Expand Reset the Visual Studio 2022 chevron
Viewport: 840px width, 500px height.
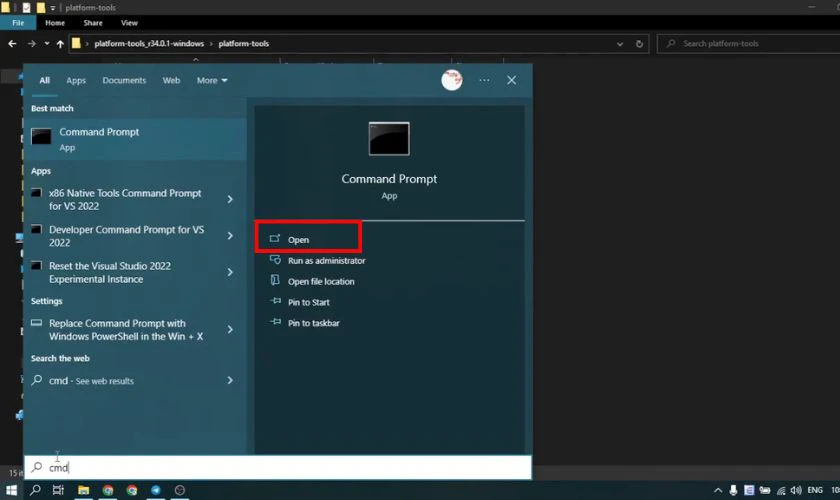[230, 272]
